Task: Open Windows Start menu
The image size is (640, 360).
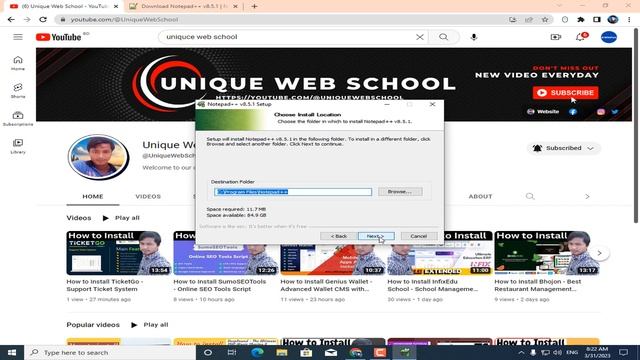Action: [x=12, y=352]
